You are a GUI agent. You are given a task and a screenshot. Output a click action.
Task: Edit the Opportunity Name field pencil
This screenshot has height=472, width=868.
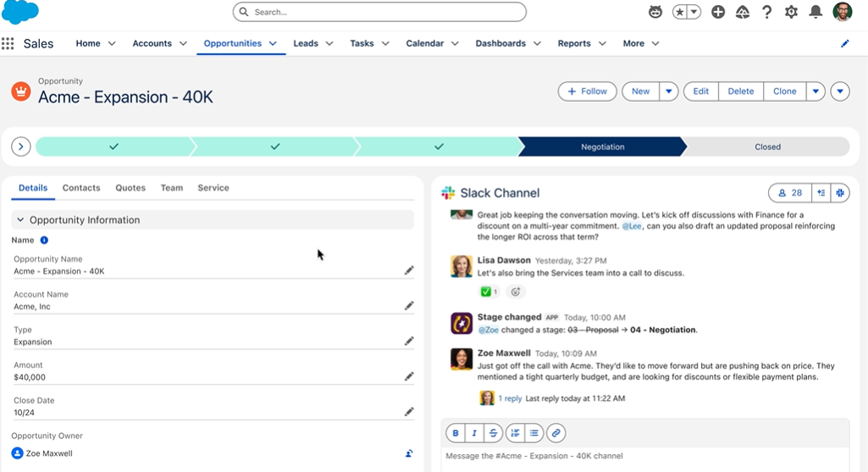(408, 270)
